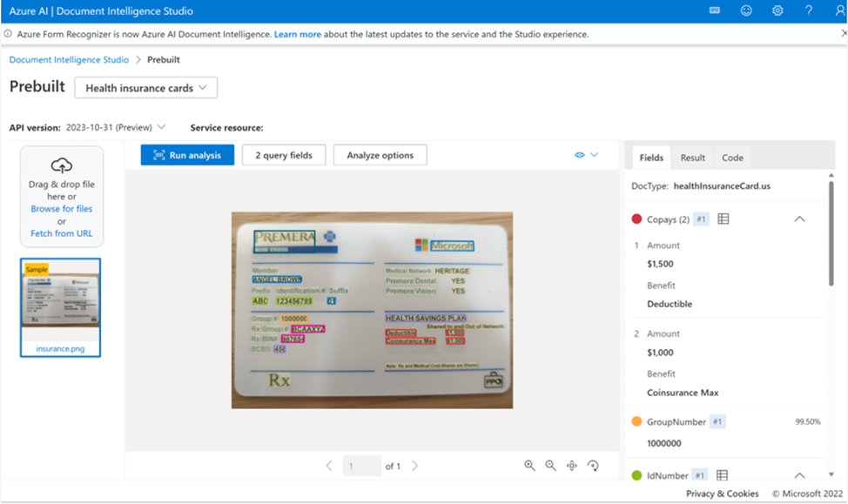Open the keyboard shortcuts icon in header

click(715, 10)
